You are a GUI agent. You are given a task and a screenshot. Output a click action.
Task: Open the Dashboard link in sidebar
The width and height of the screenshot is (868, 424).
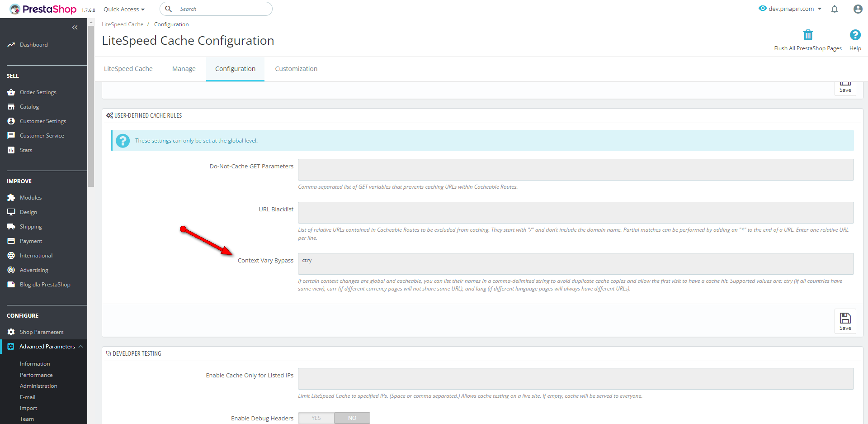(x=34, y=45)
